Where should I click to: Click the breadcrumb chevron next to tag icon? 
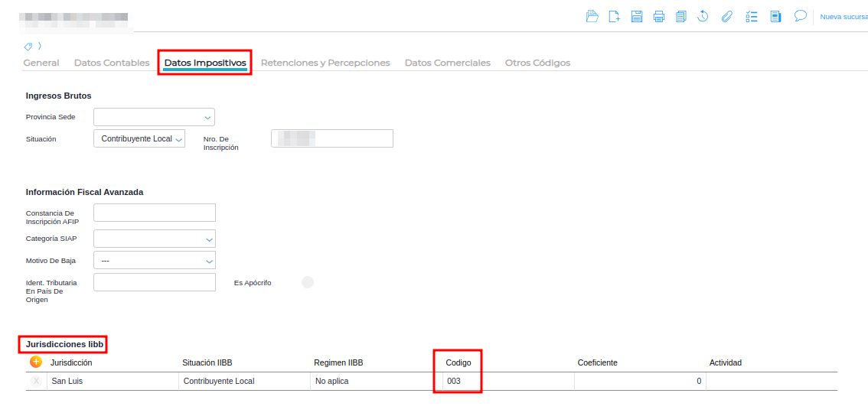[x=40, y=46]
